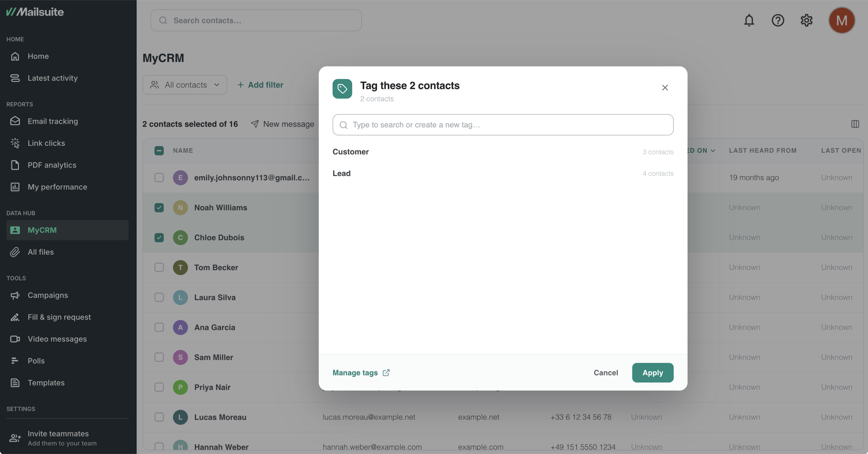
Task: Select the Customer tag
Action: point(503,152)
